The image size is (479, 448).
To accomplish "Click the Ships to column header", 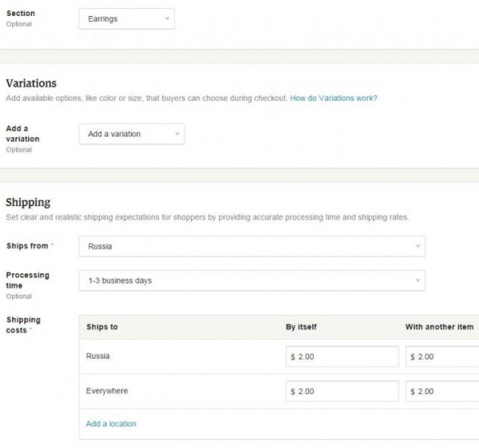I will (x=102, y=327).
